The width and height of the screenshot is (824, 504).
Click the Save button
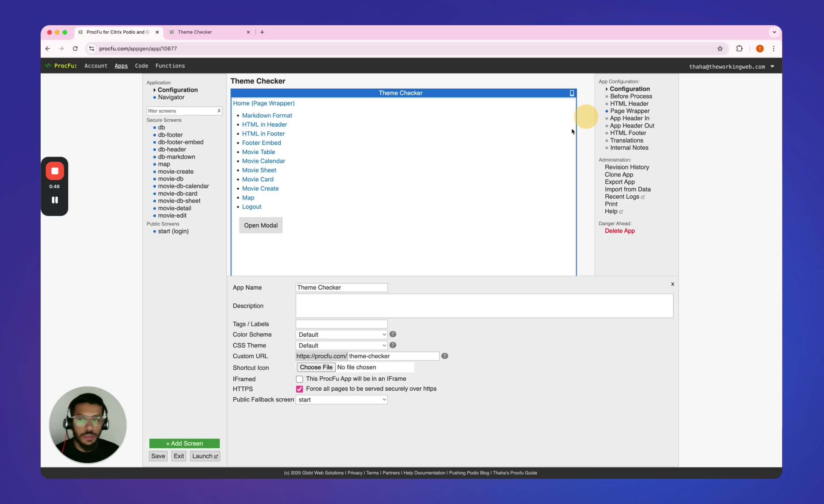(x=158, y=456)
